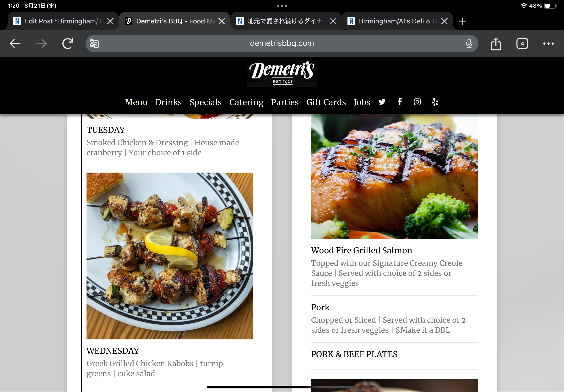Go to the Catering page

[246, 102]
